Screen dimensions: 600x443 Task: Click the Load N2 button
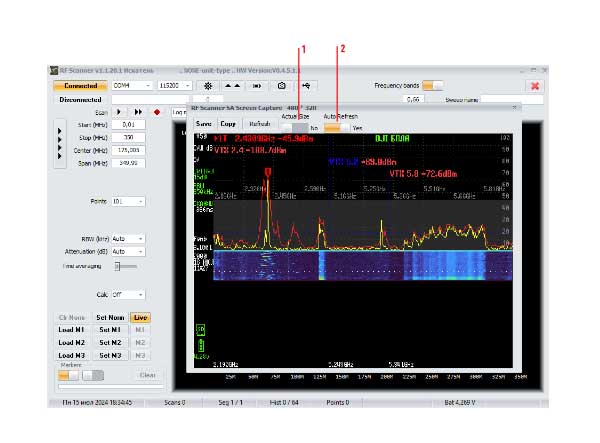click(x=71, y=343)
